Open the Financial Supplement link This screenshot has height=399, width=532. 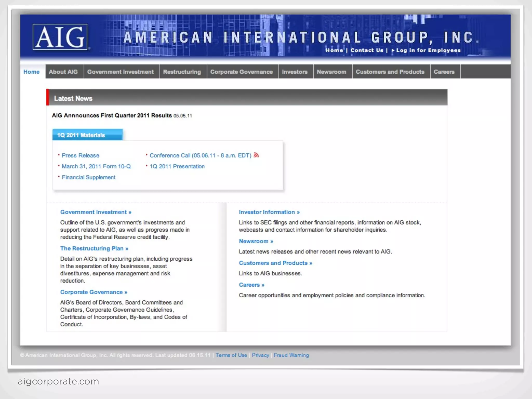89,177
